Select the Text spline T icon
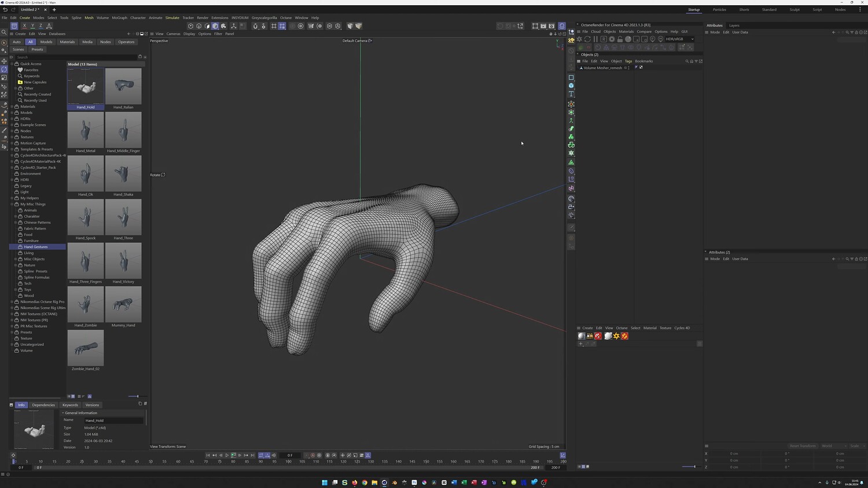The image size is (868, 488). [x=571, y=94]
